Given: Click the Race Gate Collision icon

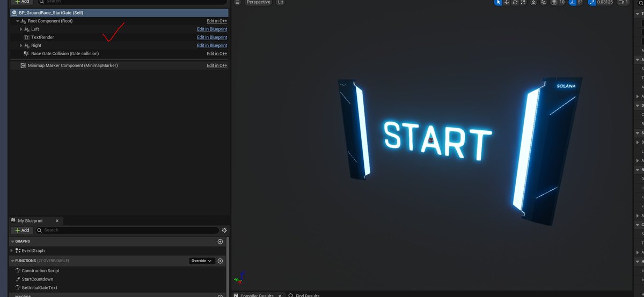Looking at the screenshot, I should (26, 54).
